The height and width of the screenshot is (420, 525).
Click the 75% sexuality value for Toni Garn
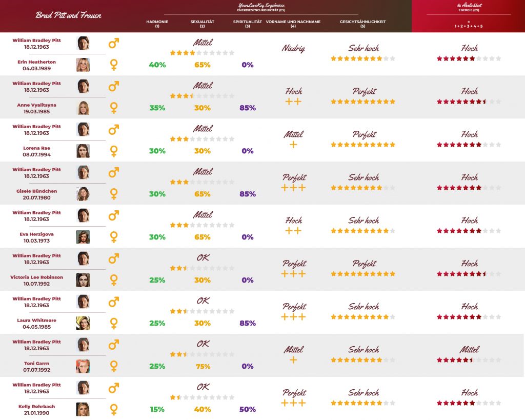[x=202, y=367]
